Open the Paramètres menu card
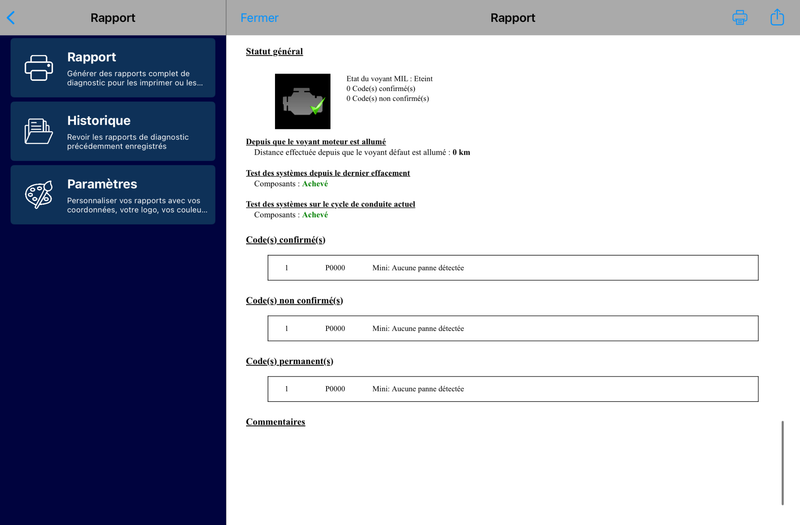 pos(113,194)
